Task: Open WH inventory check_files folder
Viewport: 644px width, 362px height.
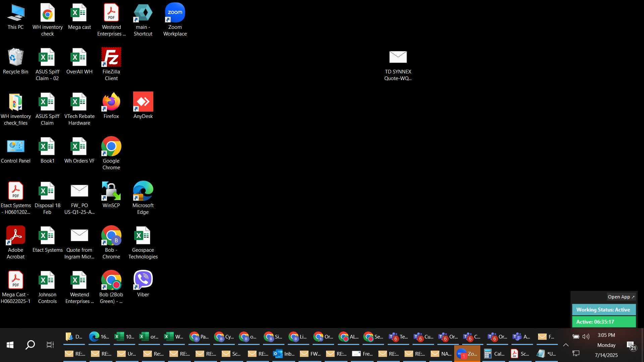Action: click(15, 109)
